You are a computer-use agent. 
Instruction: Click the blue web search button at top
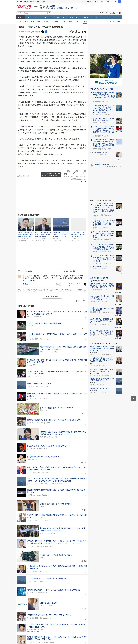tap(120, 2)
